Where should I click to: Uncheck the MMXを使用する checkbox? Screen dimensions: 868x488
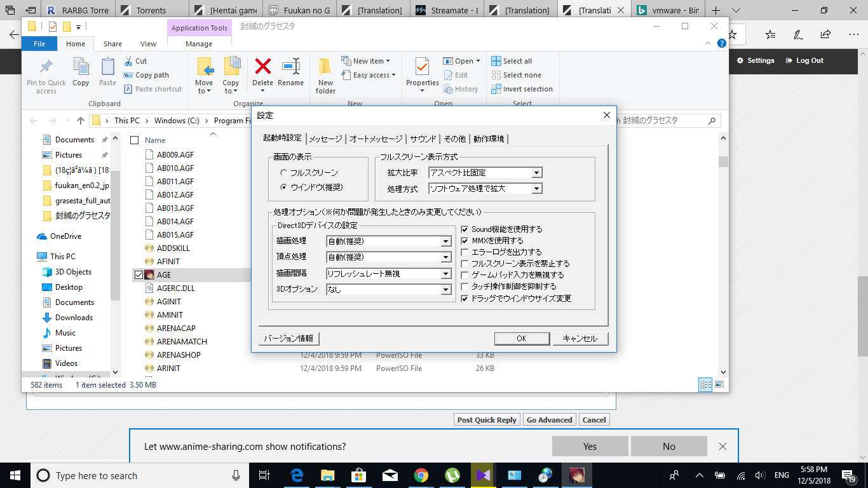[x=465, y=241]
